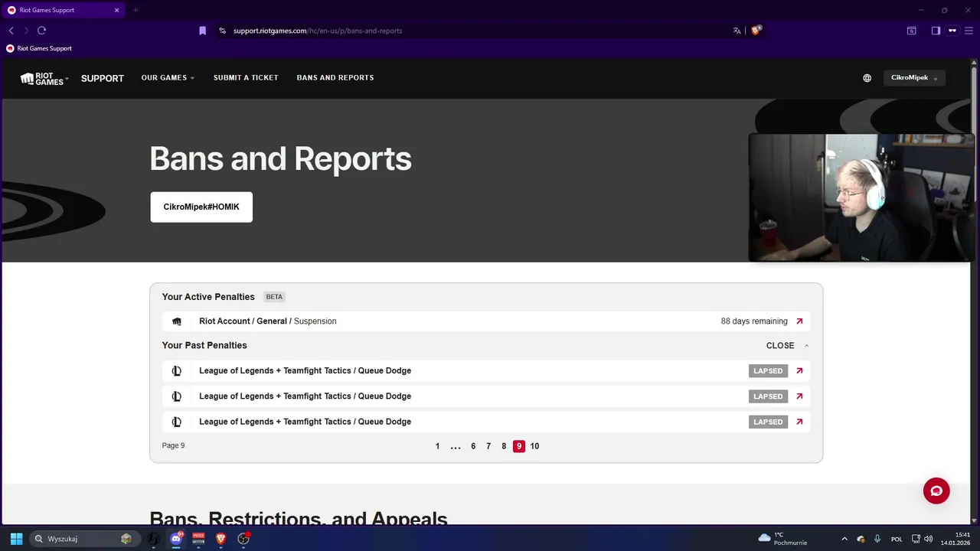Open Brave Shields lion icon
The height and width of the screenshot is (551, 980).
(756, 31)
